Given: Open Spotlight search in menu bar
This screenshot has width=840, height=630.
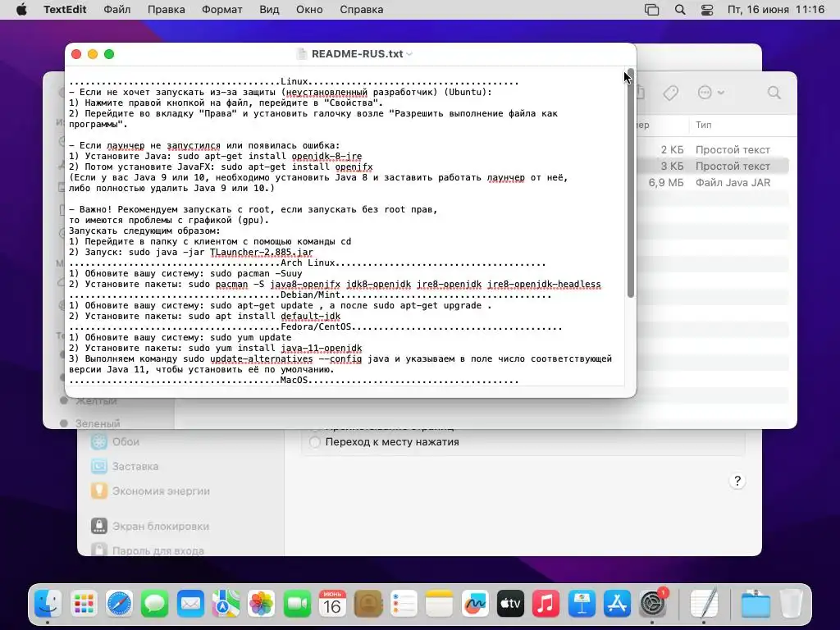Looking at the screenshot, I should [680, 10].
